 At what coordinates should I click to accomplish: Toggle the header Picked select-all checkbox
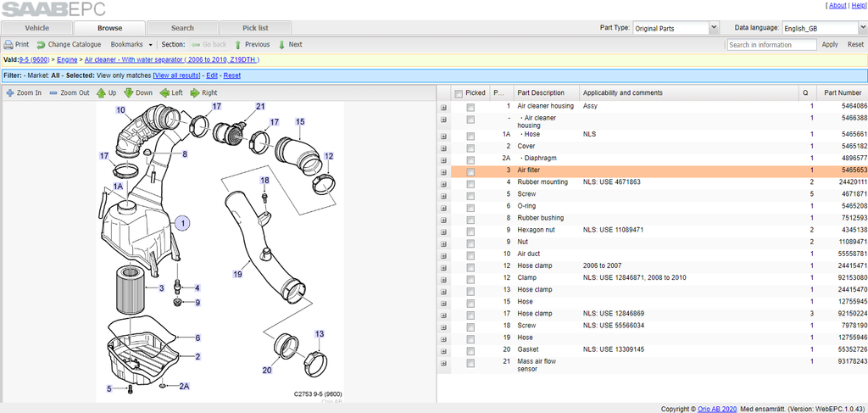pyautogui.click(x=459, y=93)
